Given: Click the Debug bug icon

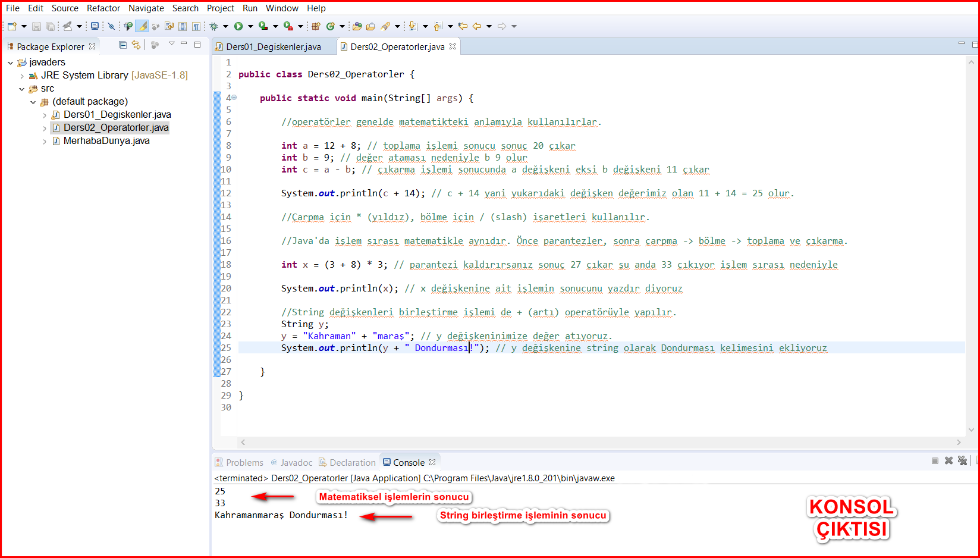Looking at the screenshot, I should coord(213,26).
